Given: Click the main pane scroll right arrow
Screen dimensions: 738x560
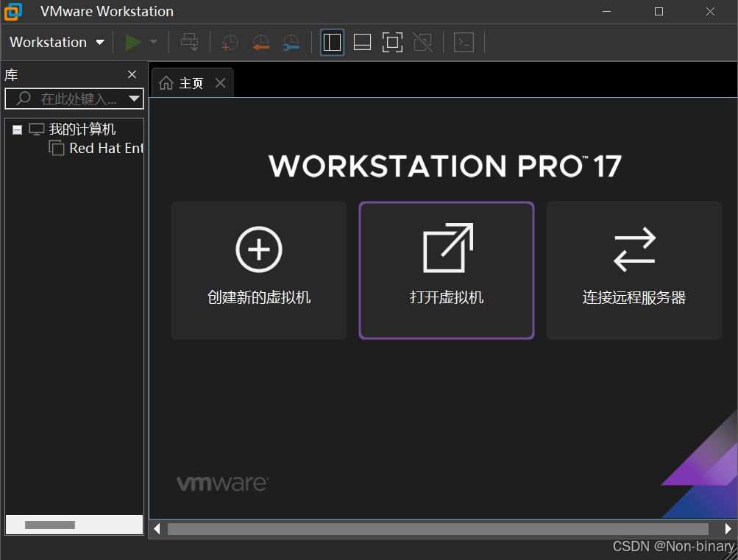Looking at the screenshot, I should [728, 529].
